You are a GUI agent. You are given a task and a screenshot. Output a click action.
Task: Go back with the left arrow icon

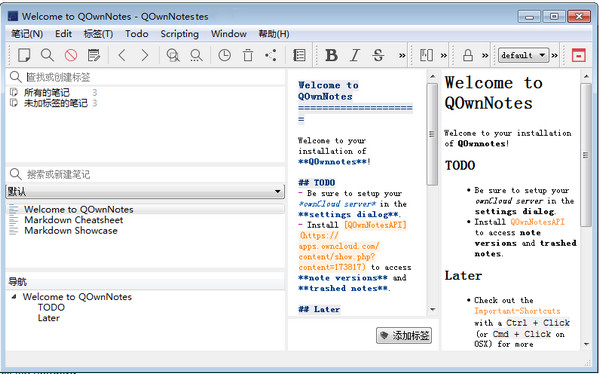122,55
